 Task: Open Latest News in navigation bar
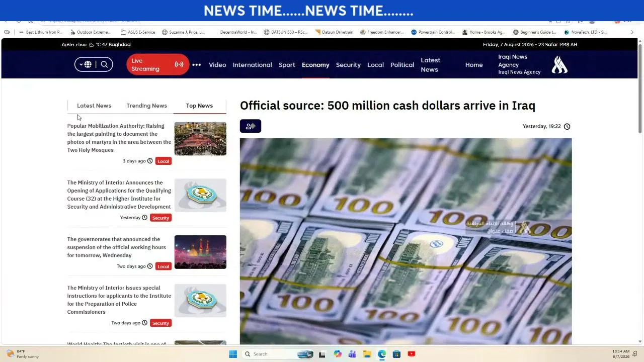[x=430, y=65]
